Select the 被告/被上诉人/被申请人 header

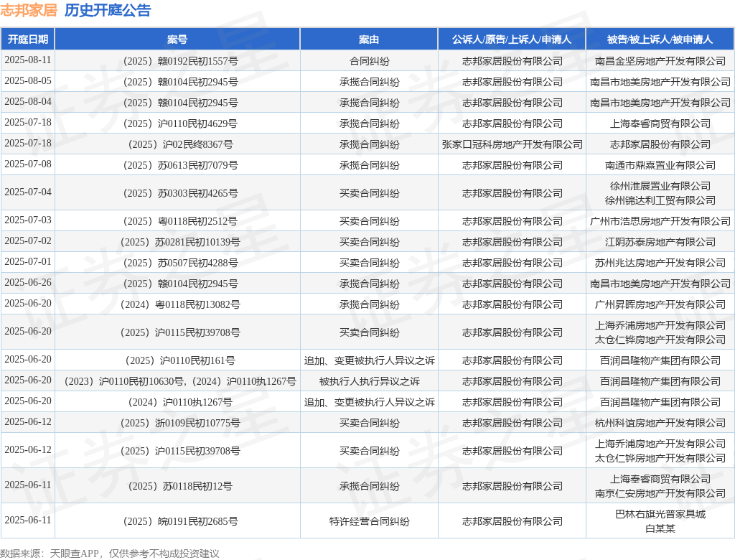660,39
